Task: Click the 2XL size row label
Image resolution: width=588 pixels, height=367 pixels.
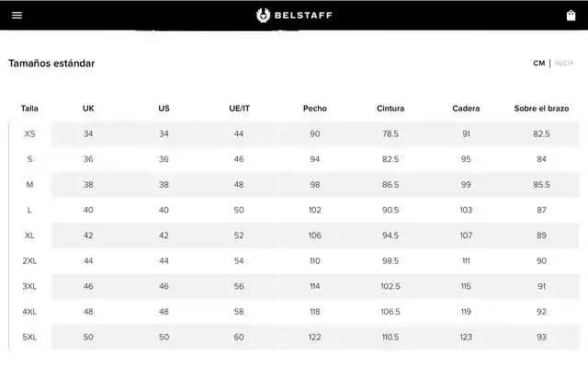Action: tap(29, 261)
